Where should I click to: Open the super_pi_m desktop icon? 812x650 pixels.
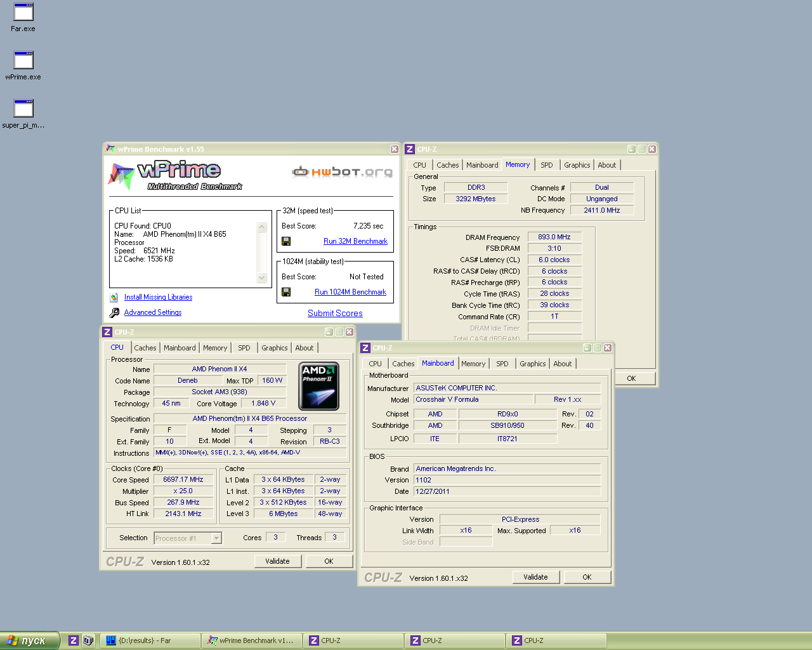click(23, 109)
